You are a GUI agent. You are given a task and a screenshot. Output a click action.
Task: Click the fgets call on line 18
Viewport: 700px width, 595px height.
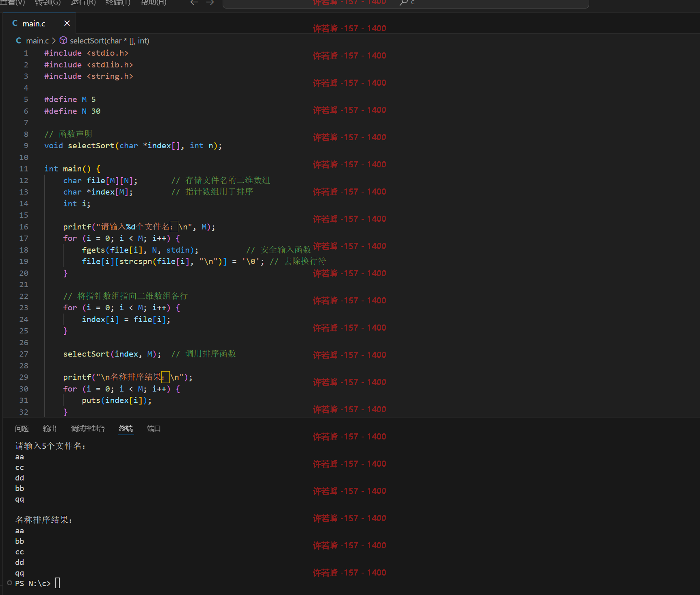tap(140, 250)
